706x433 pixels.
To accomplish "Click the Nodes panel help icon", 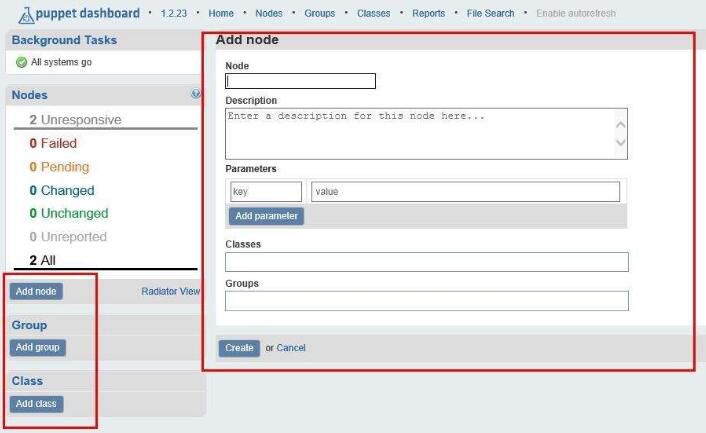I will click(x=196, y=94).
